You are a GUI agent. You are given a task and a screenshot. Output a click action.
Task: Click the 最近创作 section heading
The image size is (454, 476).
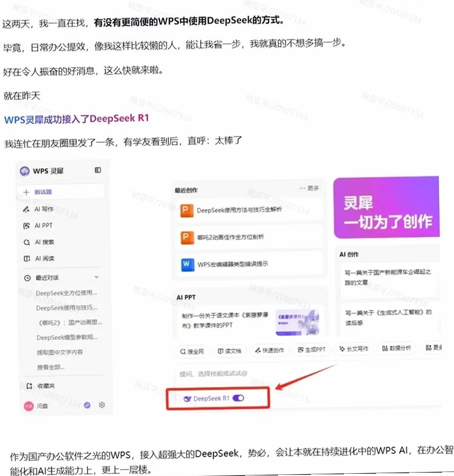(186, 190)
